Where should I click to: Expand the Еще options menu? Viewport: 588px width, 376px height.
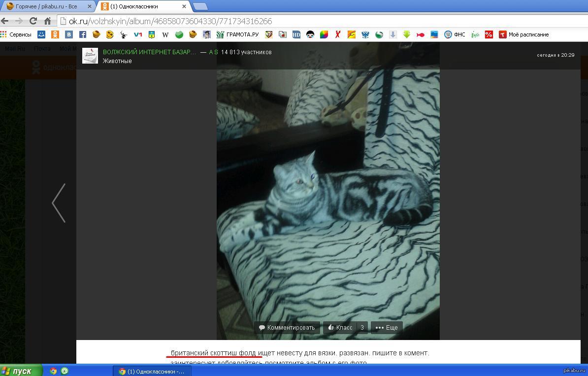pos(387,327)
